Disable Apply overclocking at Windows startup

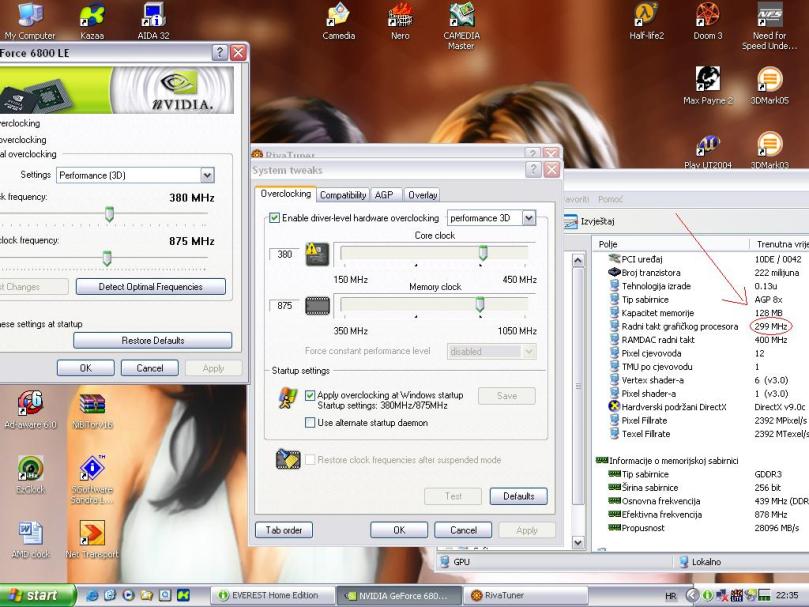[310, 396]
